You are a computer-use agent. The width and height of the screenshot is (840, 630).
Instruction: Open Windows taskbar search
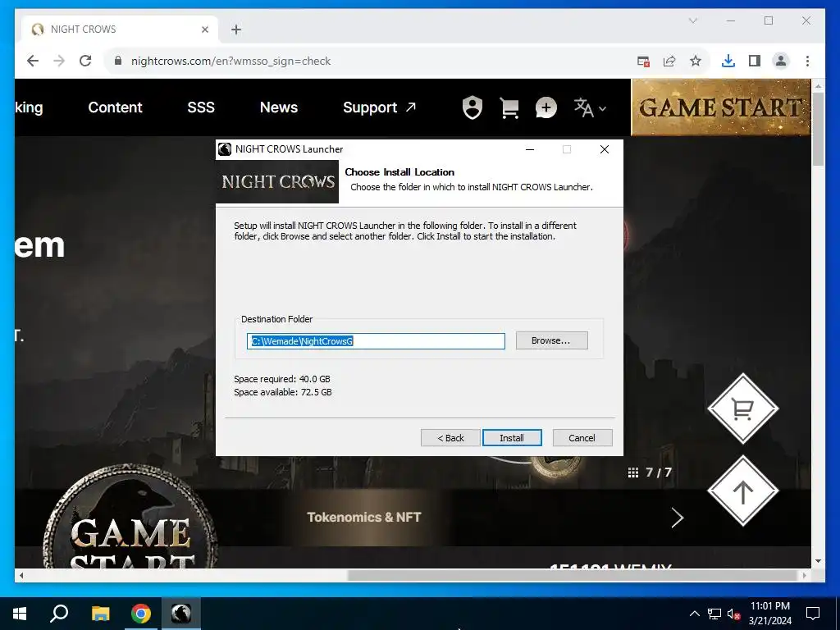point(59,614)
